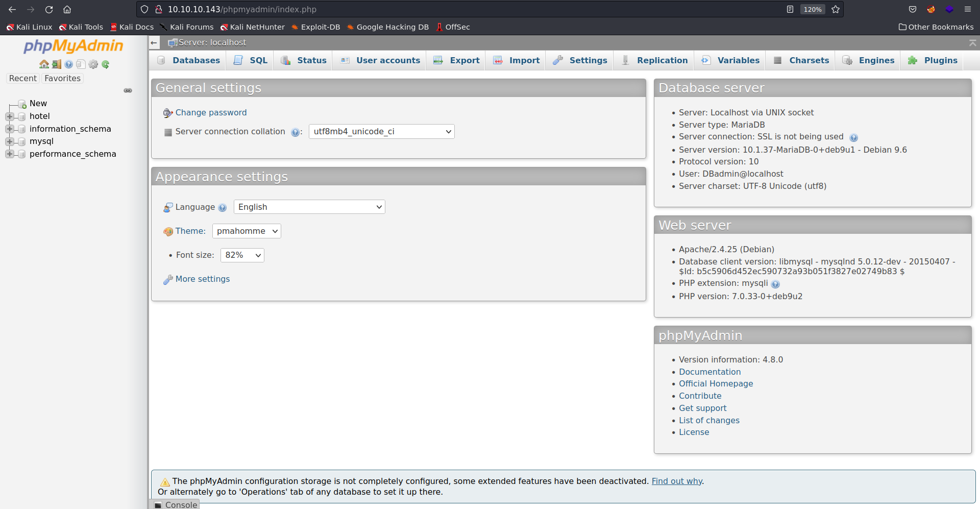Bookmark this page with the star icon
This screenshot has height=509, width=980.
(x=836, y=9)
